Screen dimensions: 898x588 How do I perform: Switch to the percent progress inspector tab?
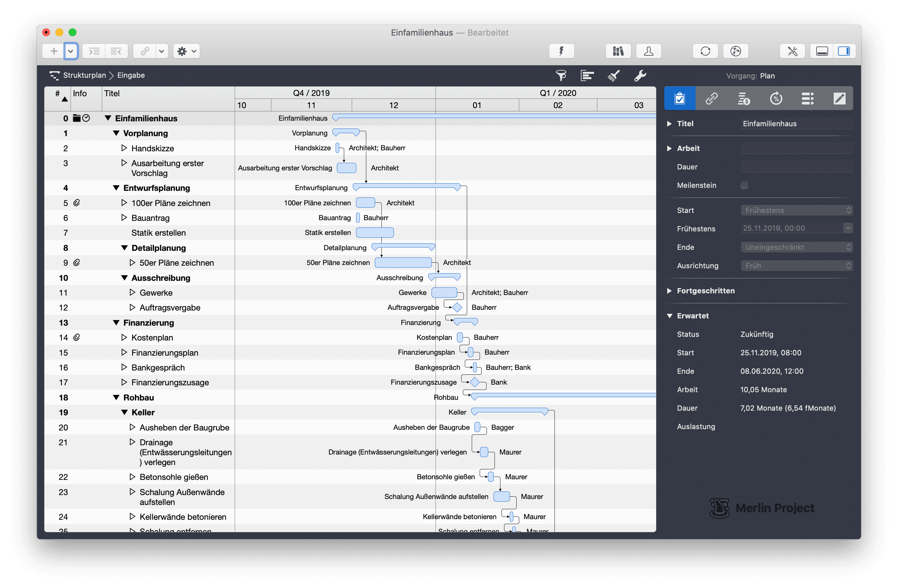point(776,99)
